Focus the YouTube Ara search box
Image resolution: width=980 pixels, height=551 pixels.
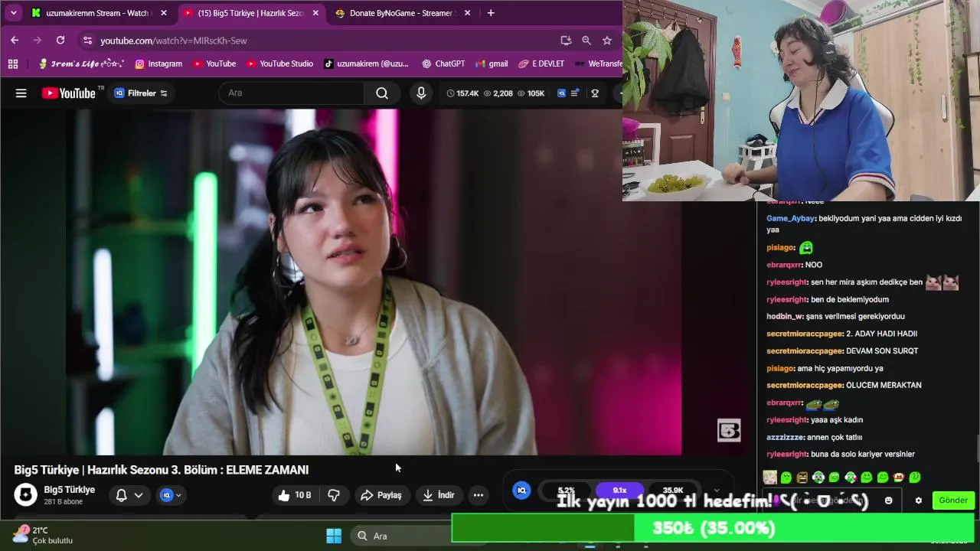292,93
